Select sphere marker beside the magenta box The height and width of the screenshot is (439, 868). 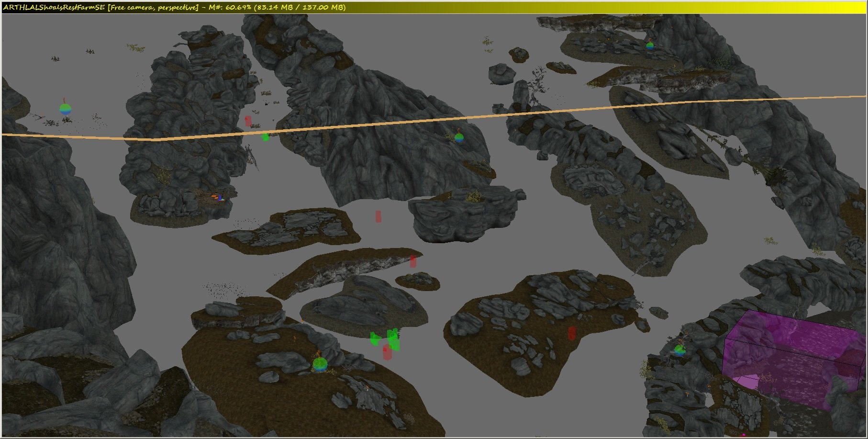click(679, 350)
